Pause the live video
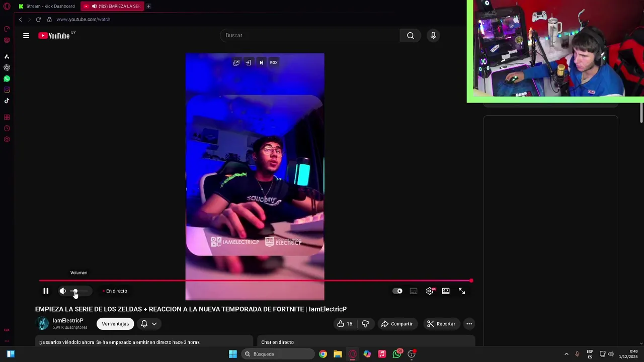644x362 pixels. point(46,291)
